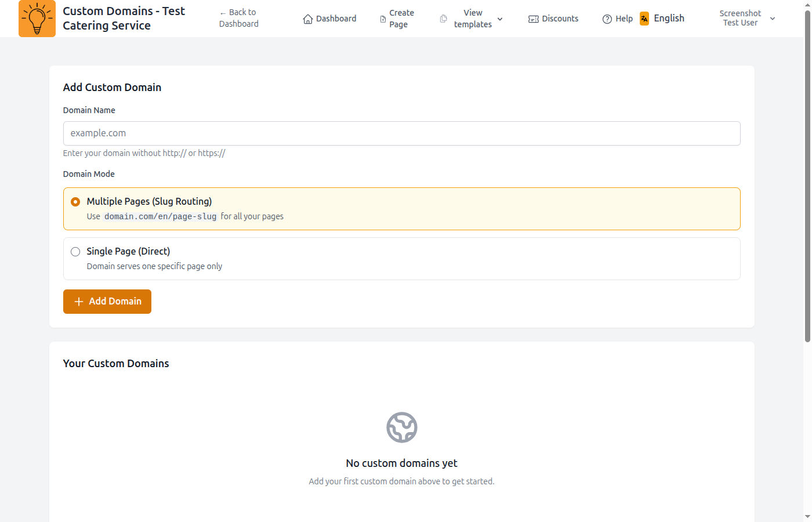
Task: Click the 'Your Custom Domains' heading
Action: [x=116, y=364]
